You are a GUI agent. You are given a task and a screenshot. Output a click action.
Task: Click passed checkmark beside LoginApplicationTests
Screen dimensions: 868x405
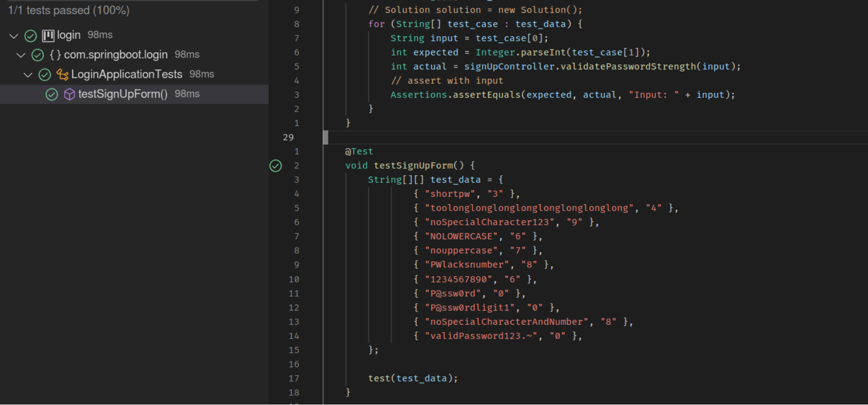45,75
